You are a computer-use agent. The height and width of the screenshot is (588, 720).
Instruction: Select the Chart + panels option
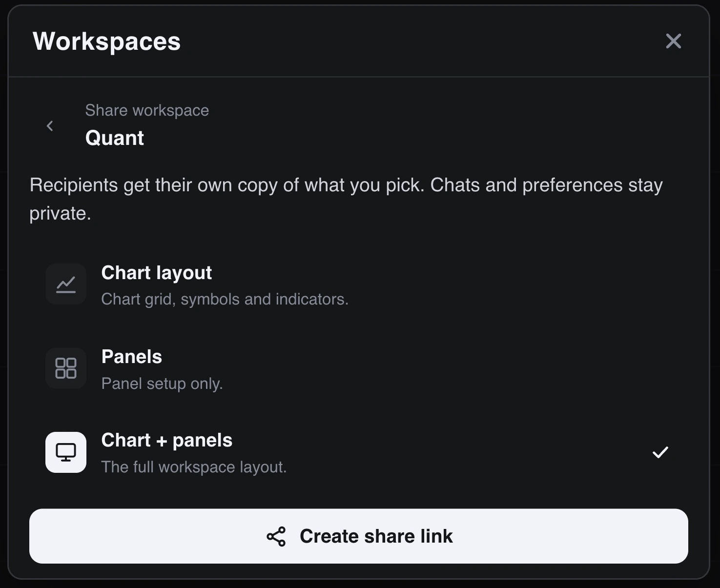coord(359,452)
